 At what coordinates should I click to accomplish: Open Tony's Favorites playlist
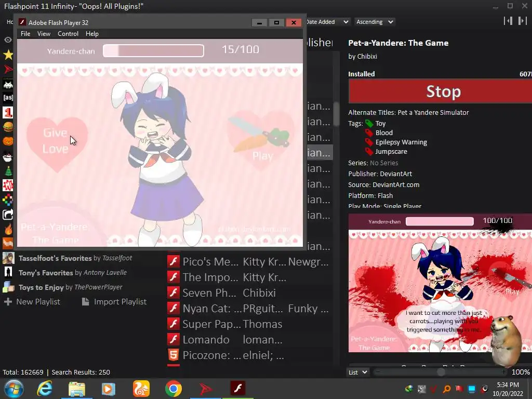[x=73, y=272]
